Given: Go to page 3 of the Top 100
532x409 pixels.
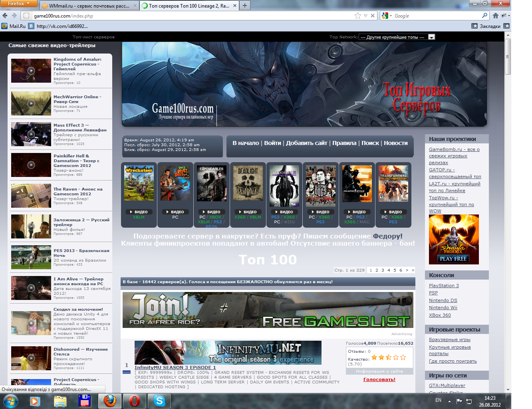Looking at the screenshot, I should (x=383, y=270).
